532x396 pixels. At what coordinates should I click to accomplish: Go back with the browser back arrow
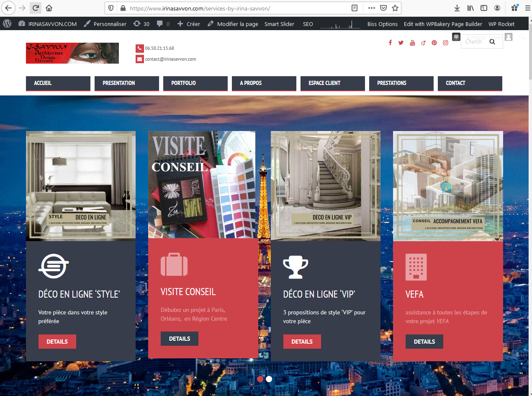pos(9,8)
